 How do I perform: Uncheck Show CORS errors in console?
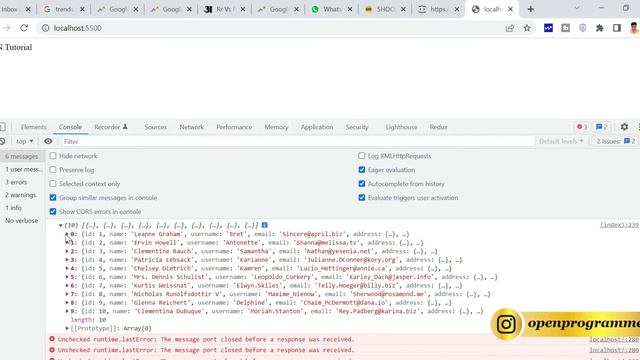[53, 211]
